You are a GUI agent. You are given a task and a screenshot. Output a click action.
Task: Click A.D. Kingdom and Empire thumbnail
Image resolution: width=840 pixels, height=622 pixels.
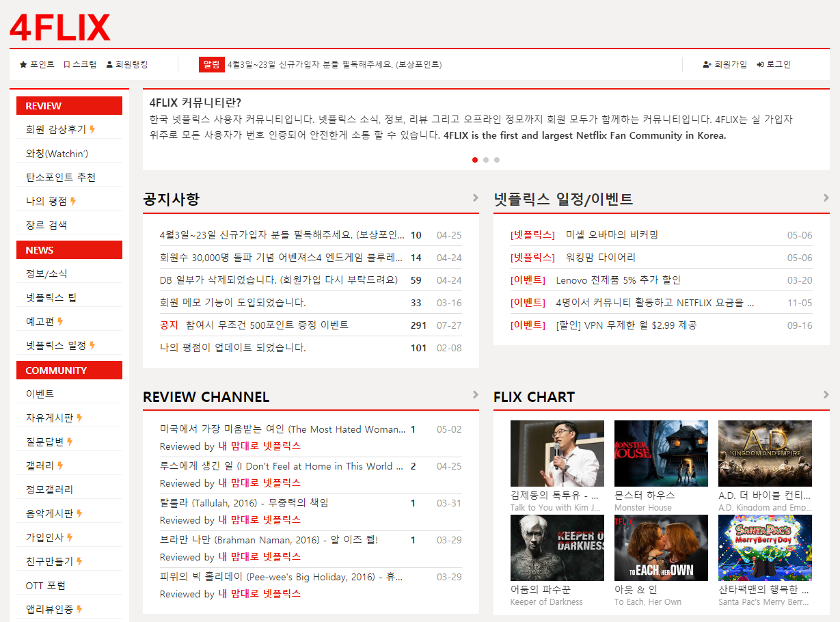coord(765,453)
